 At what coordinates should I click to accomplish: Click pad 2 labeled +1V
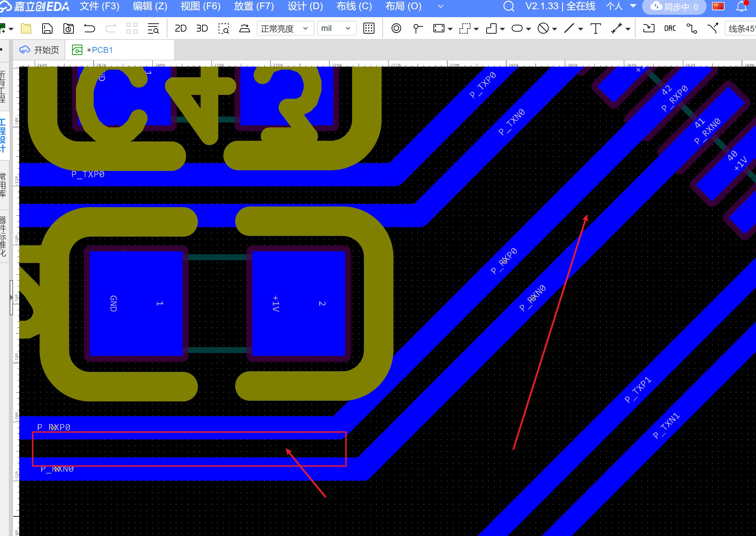pyautogui.click(x=298, y=304)
